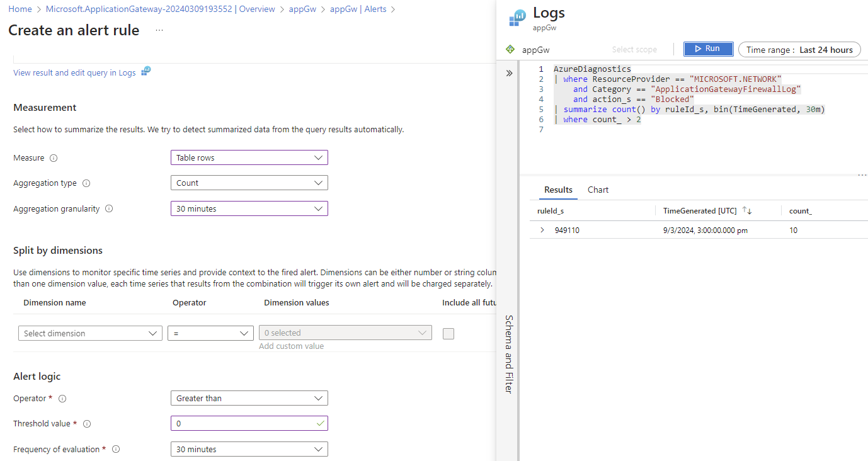Click the Select scope link
Screen dimensions: 868x461
(x=634, y=50)
